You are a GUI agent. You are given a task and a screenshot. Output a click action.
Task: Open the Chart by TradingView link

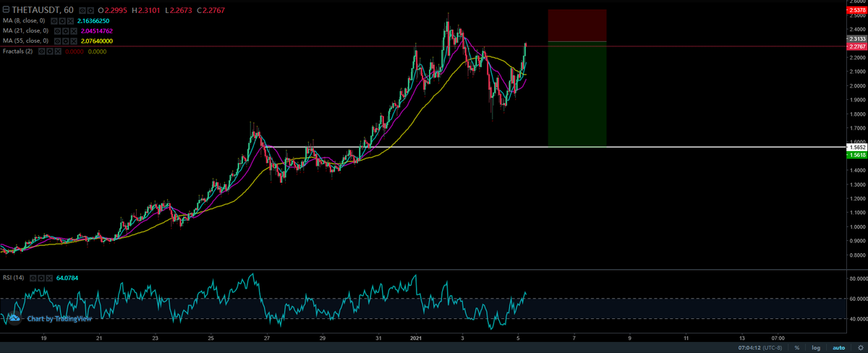59,318
